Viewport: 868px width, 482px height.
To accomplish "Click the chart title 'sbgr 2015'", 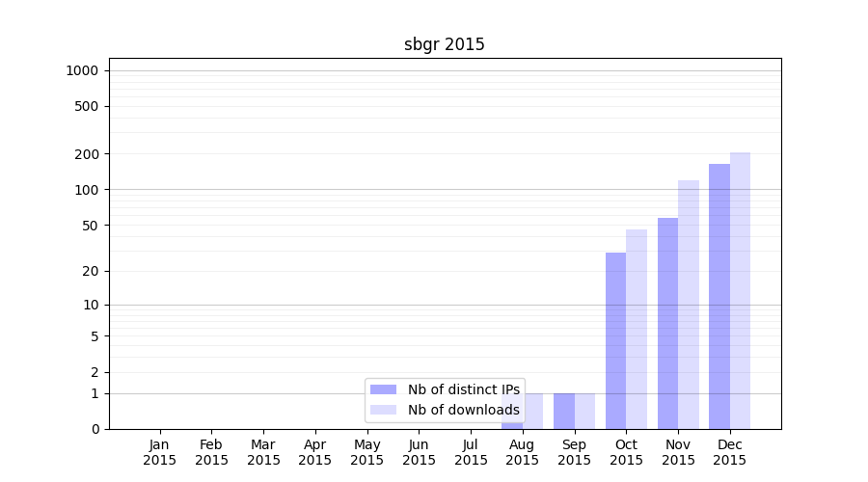I will [444, 44].
